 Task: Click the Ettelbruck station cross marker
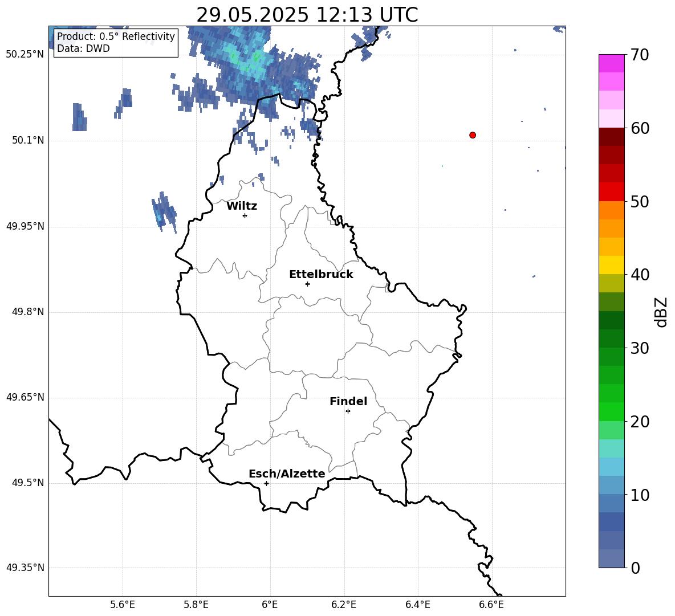(307, 284)
